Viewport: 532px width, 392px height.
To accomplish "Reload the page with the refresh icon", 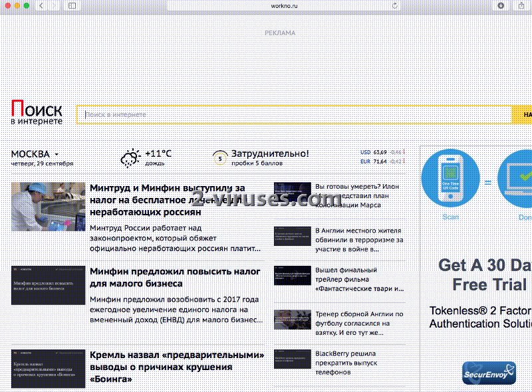I will click(x=395, y=5).
